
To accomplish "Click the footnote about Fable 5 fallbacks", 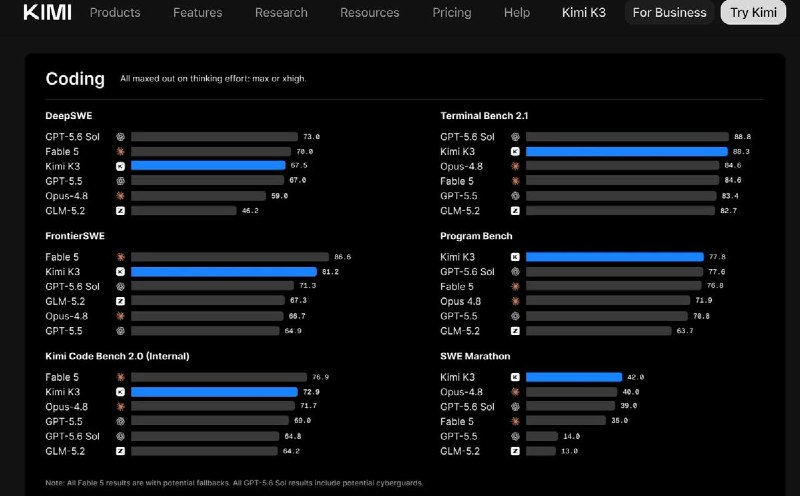I will tap(234, 483).
